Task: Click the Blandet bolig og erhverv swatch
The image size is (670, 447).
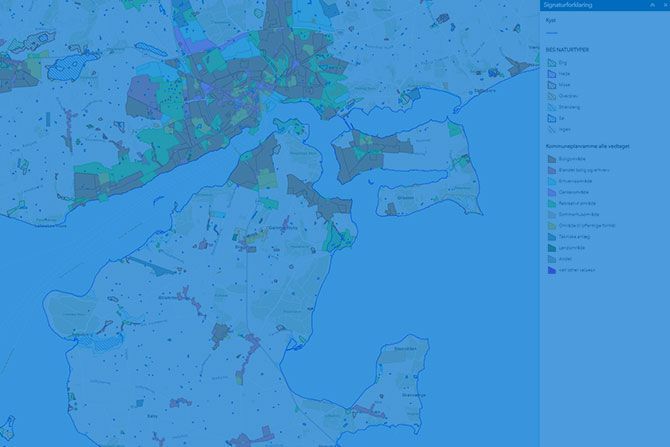Action: 550,169
